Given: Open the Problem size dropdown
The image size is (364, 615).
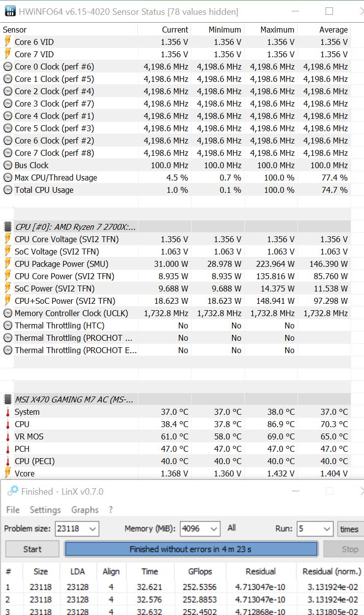Looking at the screenshot, I should [x=92, y=529].
